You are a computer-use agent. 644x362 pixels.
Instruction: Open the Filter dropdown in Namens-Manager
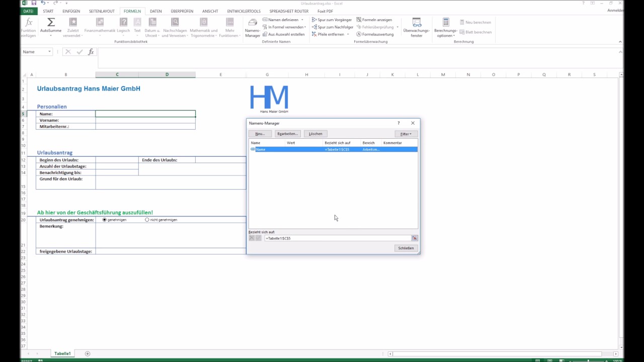pyautogui.click(x=406, y=134)
